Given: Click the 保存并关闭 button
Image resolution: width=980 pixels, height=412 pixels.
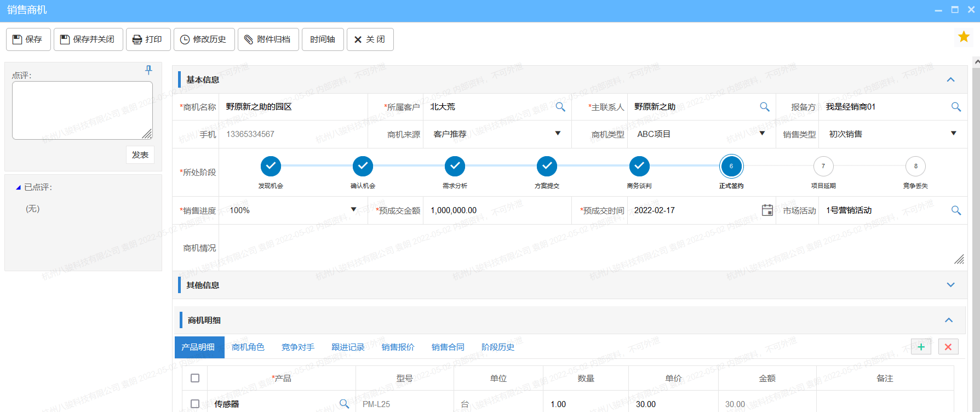Looking at the screenshot, I should [x=88, y=39].
